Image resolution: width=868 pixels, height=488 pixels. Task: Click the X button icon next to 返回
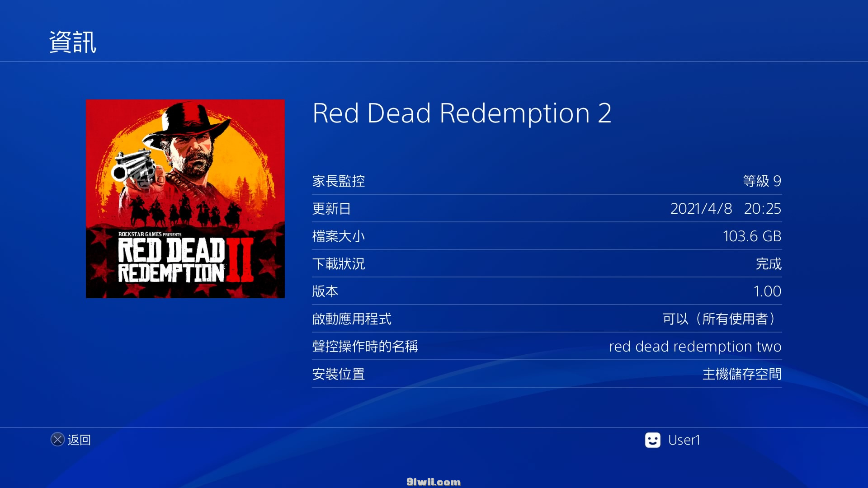click(x=57, y=440)
